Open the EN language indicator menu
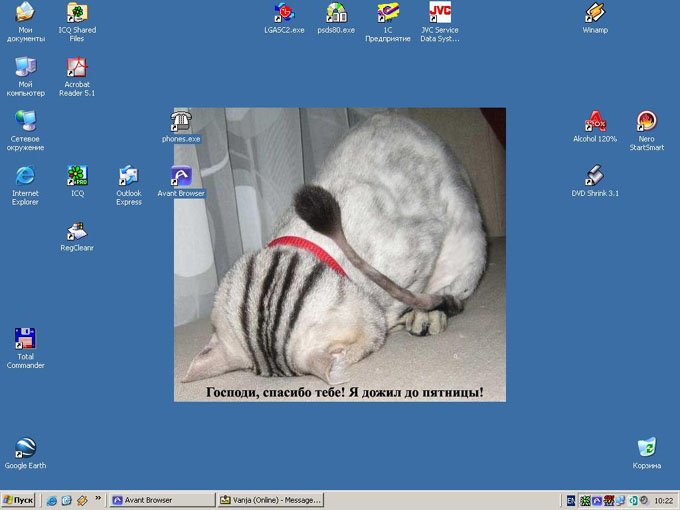This screenshot has width=680, height=510. coord(571,500)
